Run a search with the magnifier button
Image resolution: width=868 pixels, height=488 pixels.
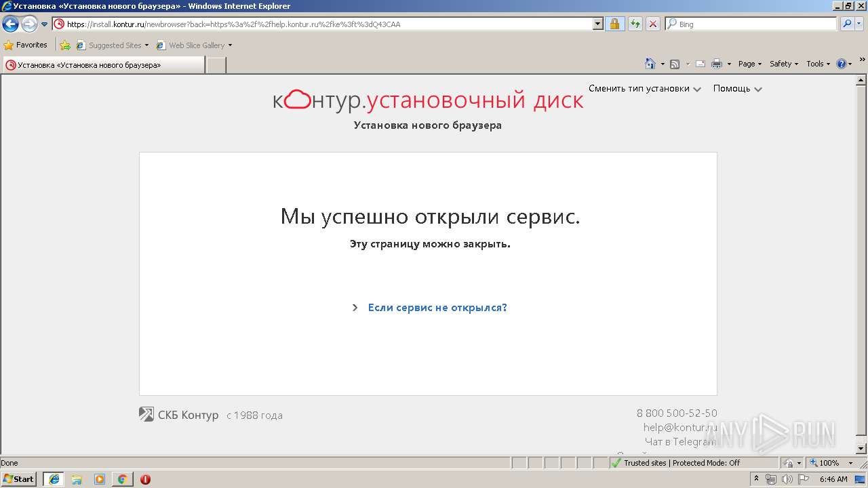pos(846,24)
